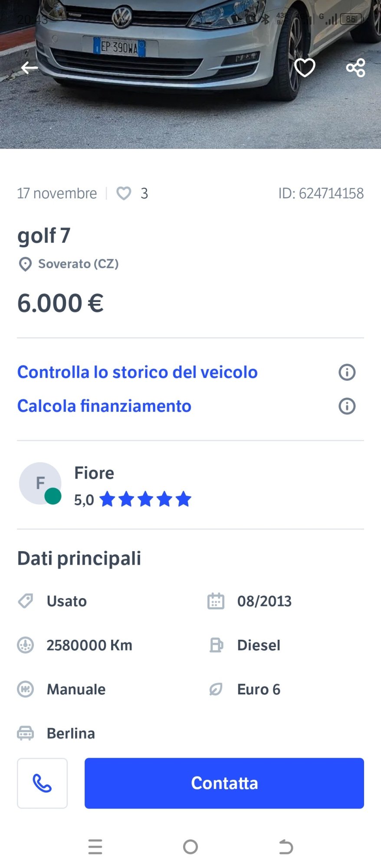Tap the back arrow over the photo
The width and height of the screenshot is (381, 868).
click(x=30, y=68)
